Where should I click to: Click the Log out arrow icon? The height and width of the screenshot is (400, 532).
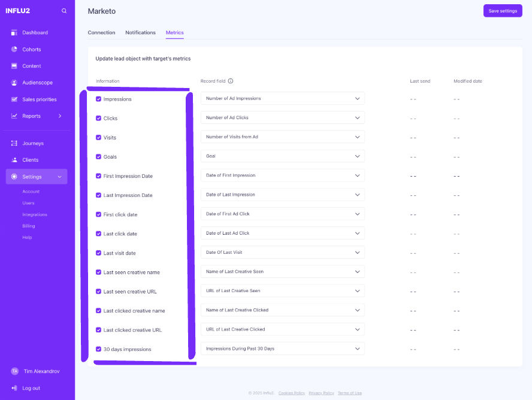(x=14, y=388)
